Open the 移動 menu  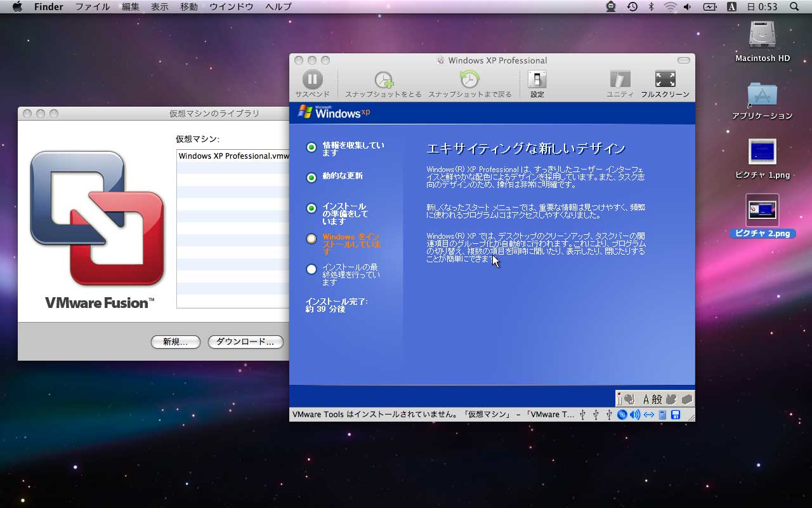[189, 6]
